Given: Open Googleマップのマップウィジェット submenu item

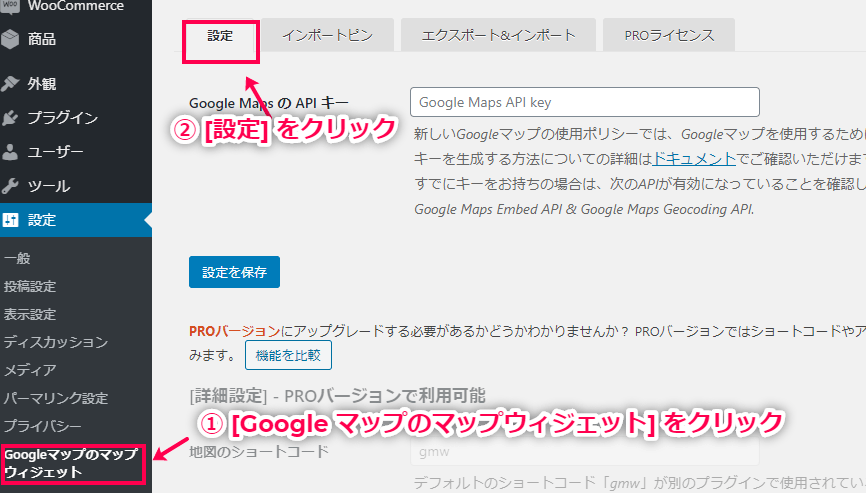Looking at the screenshot, I should [x=68, y=462].
